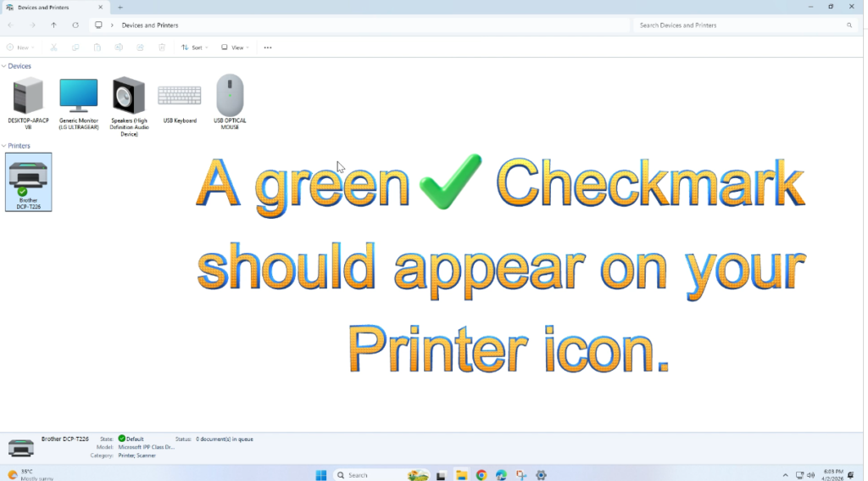Maximize or restore the window
Image resolution: width=868 pixels, height=481 pixels.
(831, 7)
